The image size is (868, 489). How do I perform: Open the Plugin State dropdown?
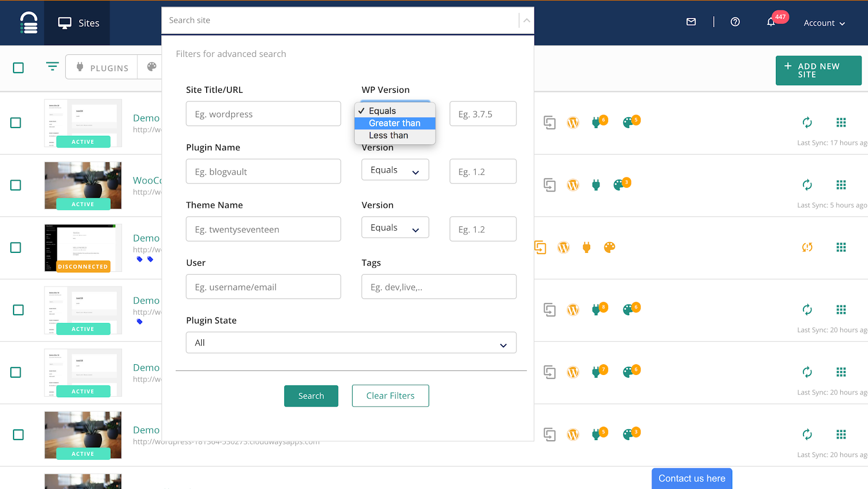[351, 343]
